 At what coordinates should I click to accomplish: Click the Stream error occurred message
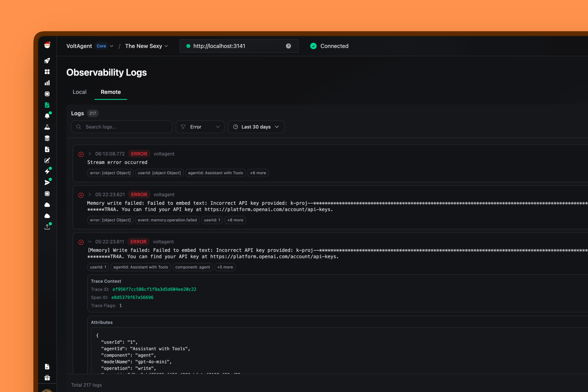coord(117,162)
